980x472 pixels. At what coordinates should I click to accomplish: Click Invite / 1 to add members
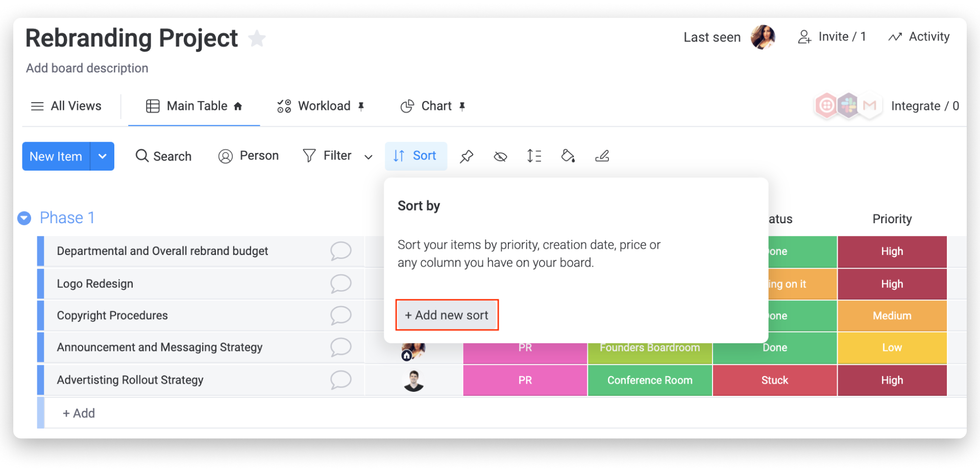[831, 37]
